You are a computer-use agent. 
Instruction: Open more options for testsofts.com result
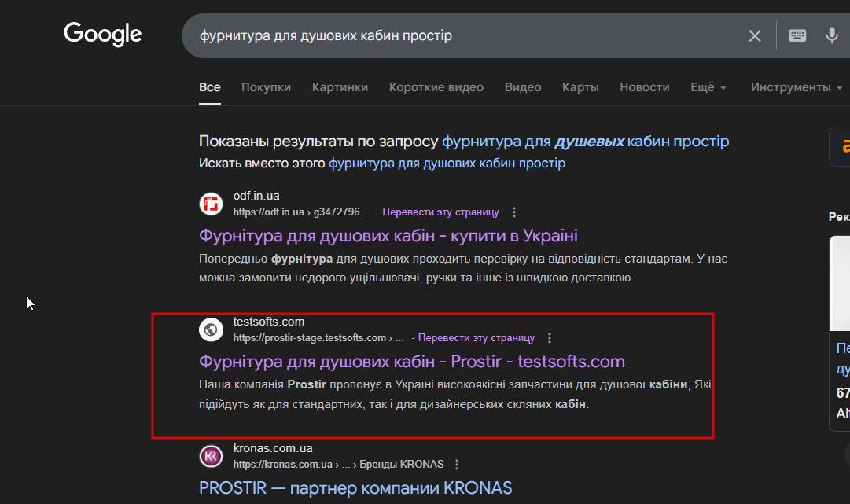point(550,338)
